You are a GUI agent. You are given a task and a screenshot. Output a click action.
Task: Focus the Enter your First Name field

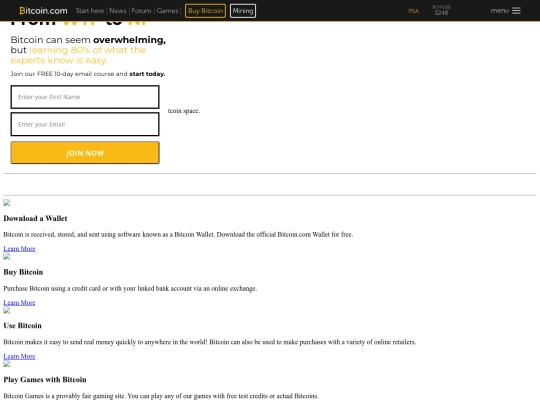(x=85, y=97)
